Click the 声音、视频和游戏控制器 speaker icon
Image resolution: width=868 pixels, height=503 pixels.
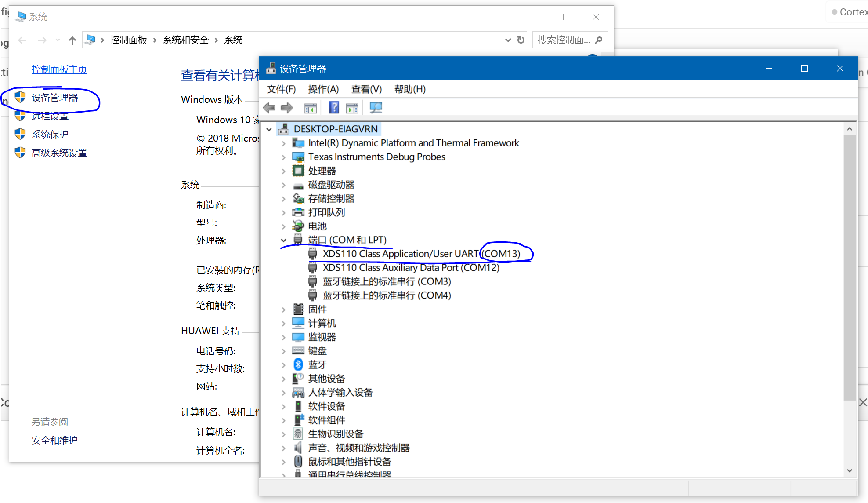click(x=298, y=448)
